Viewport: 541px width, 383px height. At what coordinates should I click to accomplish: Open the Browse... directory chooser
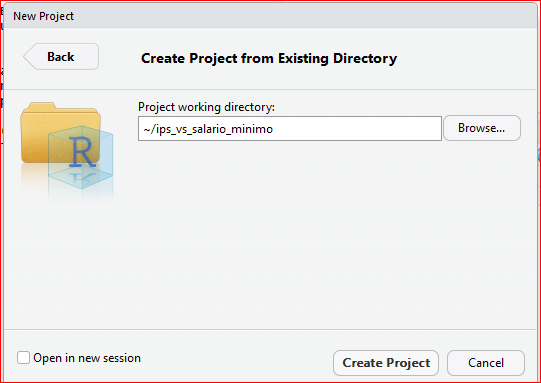(482, 128)
